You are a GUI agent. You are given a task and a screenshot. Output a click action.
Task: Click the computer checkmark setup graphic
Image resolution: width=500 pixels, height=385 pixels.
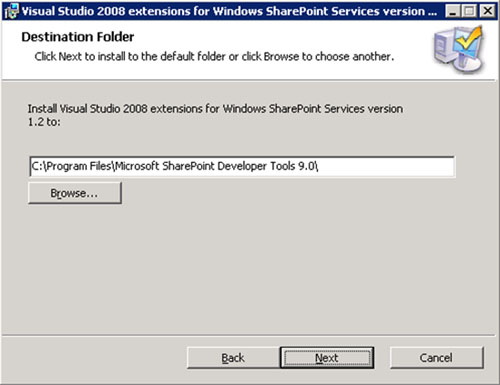[x=459, y=50]
